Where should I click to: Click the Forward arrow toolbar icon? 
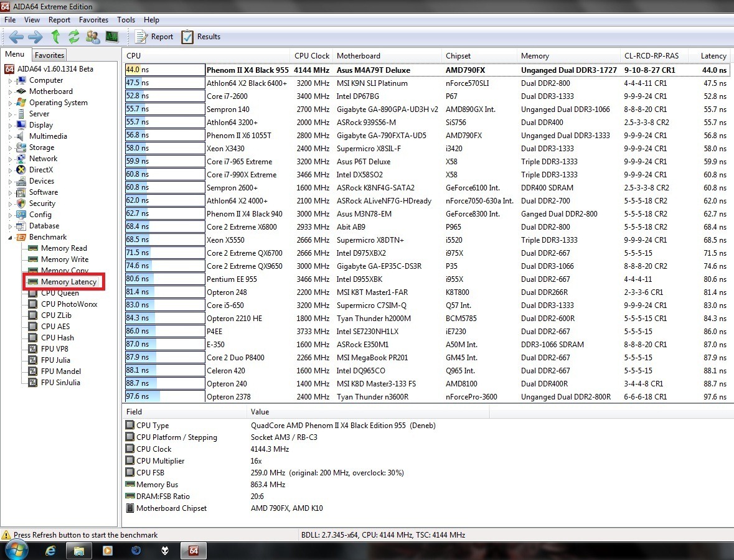tap(35, 37)
